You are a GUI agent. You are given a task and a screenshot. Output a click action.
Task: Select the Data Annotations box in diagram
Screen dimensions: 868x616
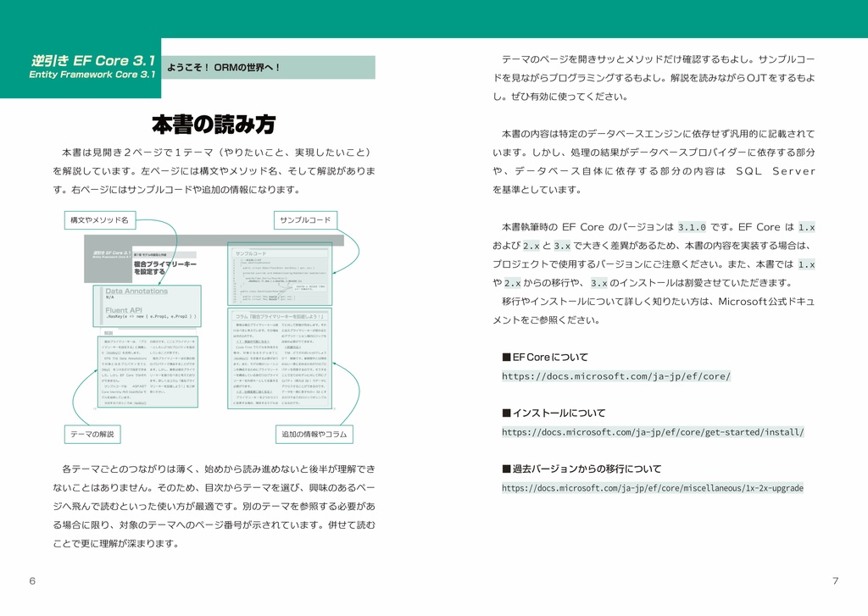(136, 292)
